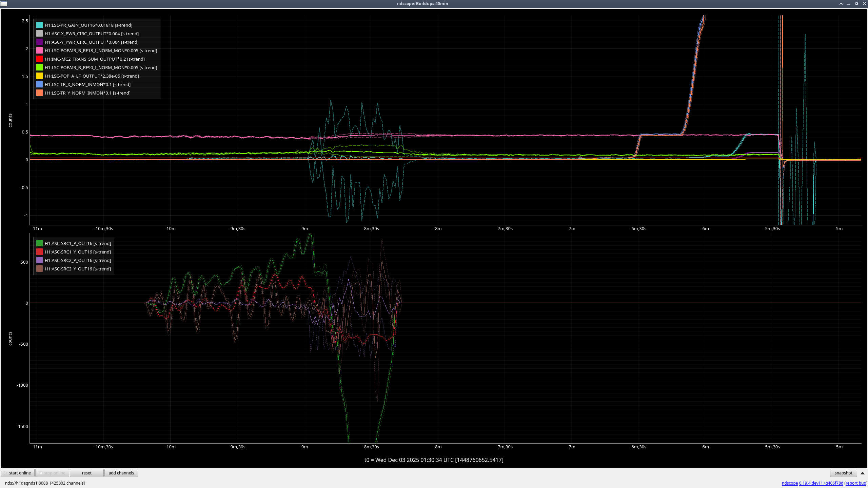Open the add channels dialog

coord(121,473)
